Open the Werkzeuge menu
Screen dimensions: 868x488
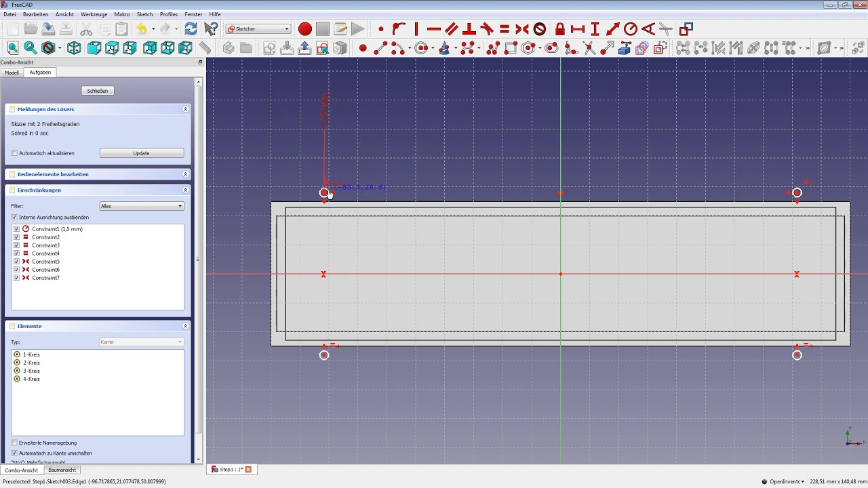94,14
